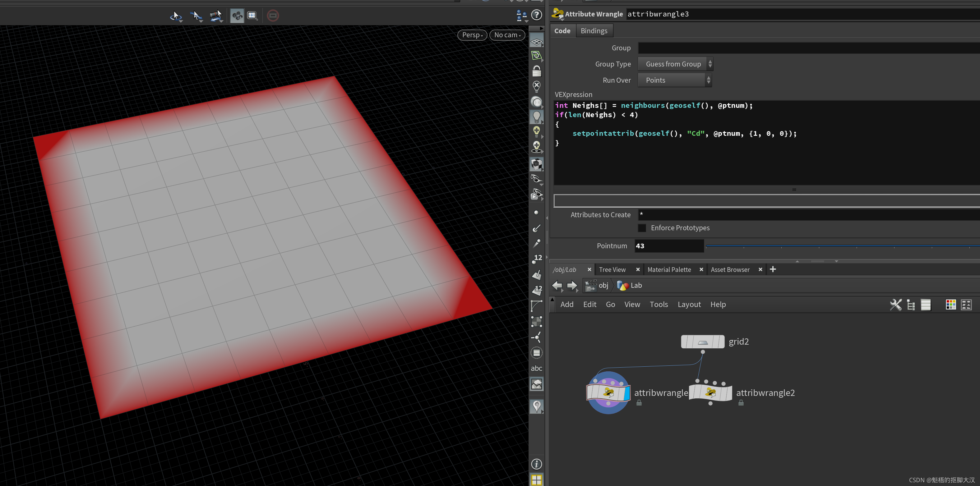Viewport: 980px width, 486px height.
Task: Toggle display flag on the attribwrangle node
Action: tap(626, 393)
